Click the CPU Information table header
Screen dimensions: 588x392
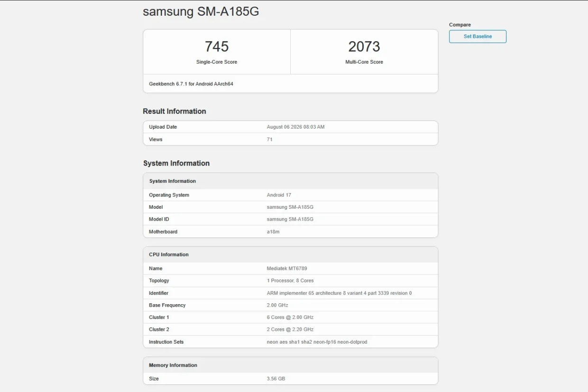(290, 254)
